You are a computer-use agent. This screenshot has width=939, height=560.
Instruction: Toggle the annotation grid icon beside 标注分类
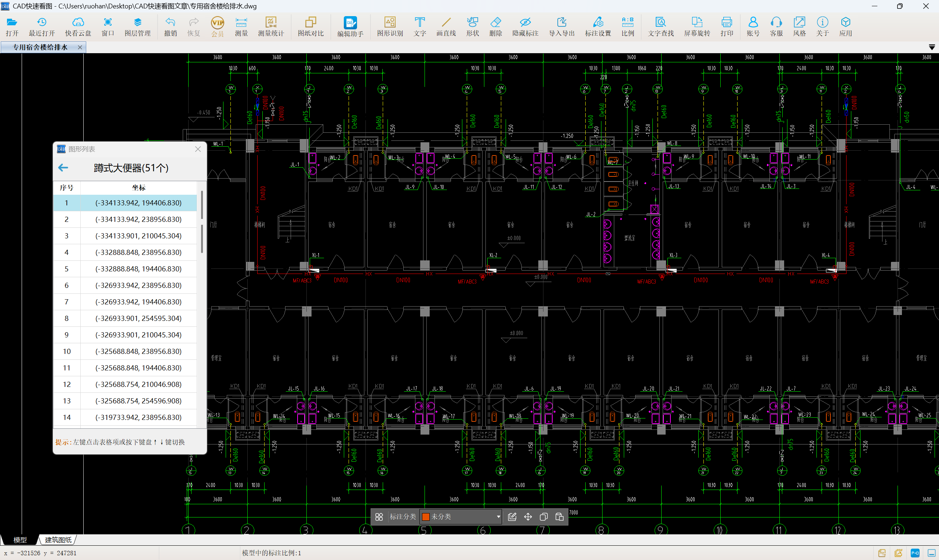click(379, 517)
